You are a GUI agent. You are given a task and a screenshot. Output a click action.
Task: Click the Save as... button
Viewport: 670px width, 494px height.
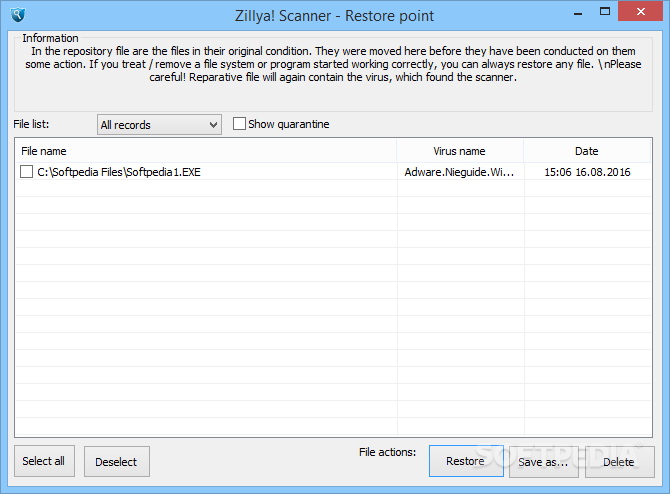(x=544, y=462)
